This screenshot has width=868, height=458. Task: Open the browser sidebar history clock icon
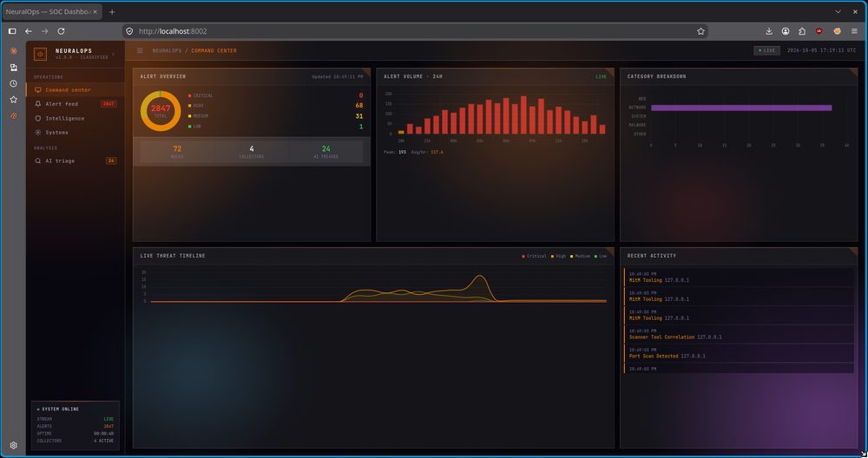[13, 83]
